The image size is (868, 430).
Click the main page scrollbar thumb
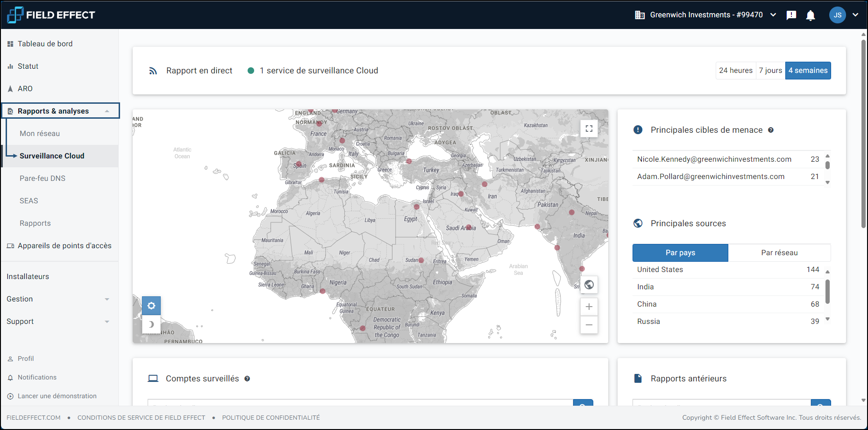tap(863, 134)
